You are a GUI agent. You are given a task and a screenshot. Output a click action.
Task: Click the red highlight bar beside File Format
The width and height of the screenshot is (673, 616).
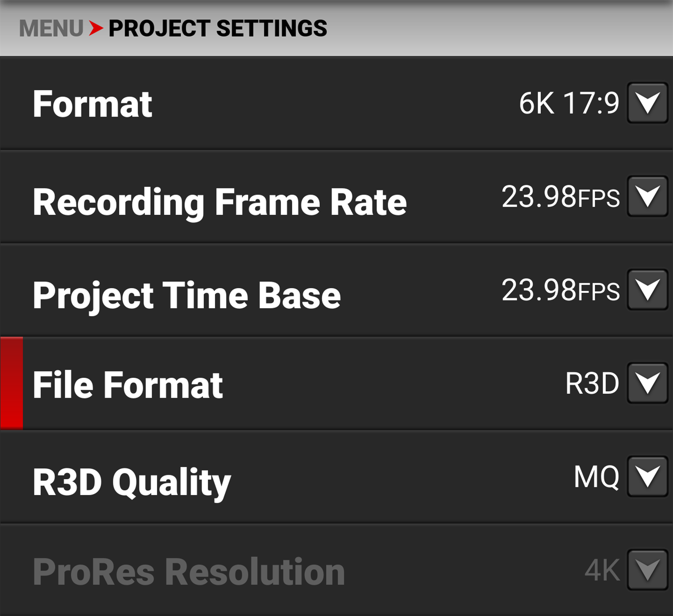(x=12, y=383)
